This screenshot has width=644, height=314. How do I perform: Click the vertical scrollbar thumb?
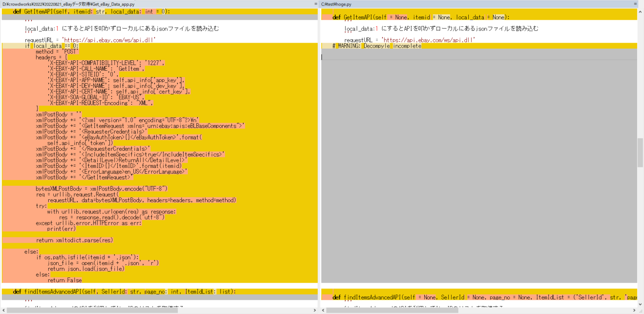(640, 152)
